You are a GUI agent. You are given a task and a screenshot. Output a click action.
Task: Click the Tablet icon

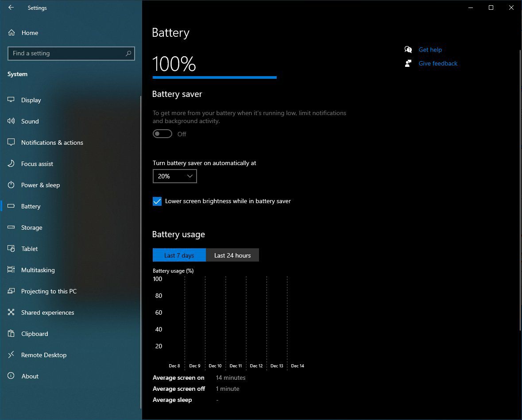(11, 249)
